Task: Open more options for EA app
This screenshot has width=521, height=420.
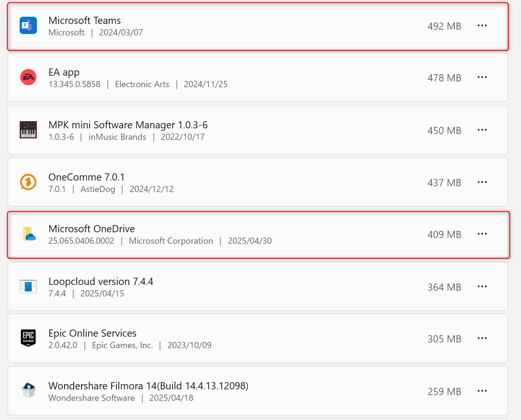Action: [482, 78]
